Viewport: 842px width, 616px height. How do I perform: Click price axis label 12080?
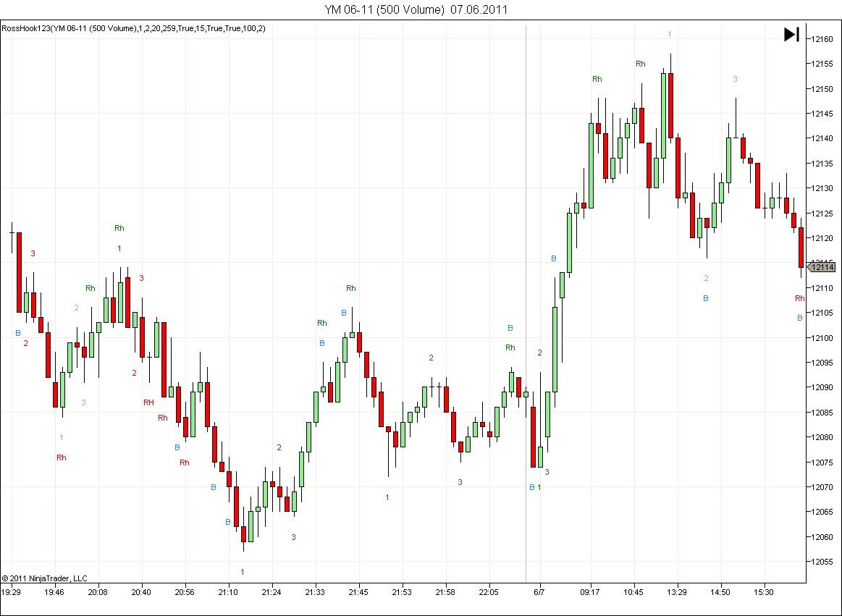(x=822, y=437)
